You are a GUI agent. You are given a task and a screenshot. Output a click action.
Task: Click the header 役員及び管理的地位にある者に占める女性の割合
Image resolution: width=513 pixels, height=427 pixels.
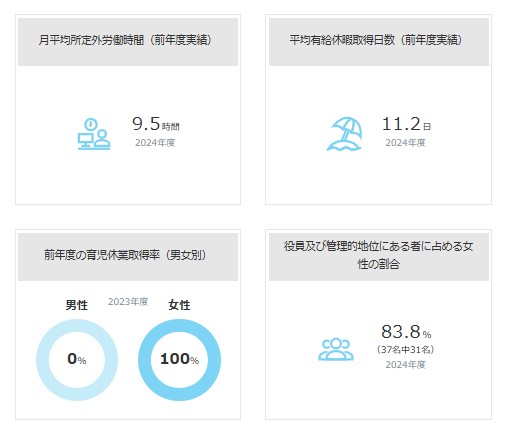tap(379, 257)
